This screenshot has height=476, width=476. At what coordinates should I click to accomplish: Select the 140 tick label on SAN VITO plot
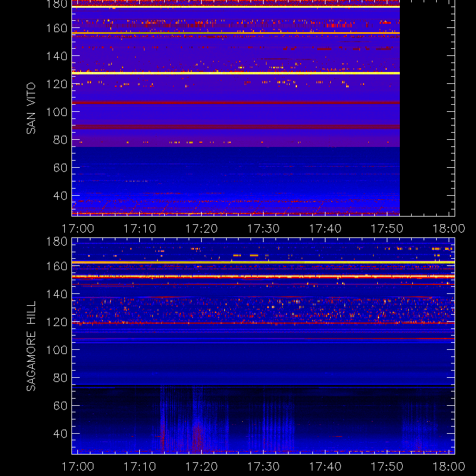[57, 56]
